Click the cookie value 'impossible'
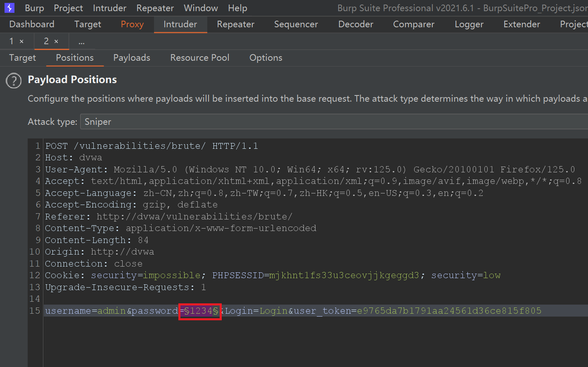The image size is (588, 367). pyautogui.click(x=171, y=275)
